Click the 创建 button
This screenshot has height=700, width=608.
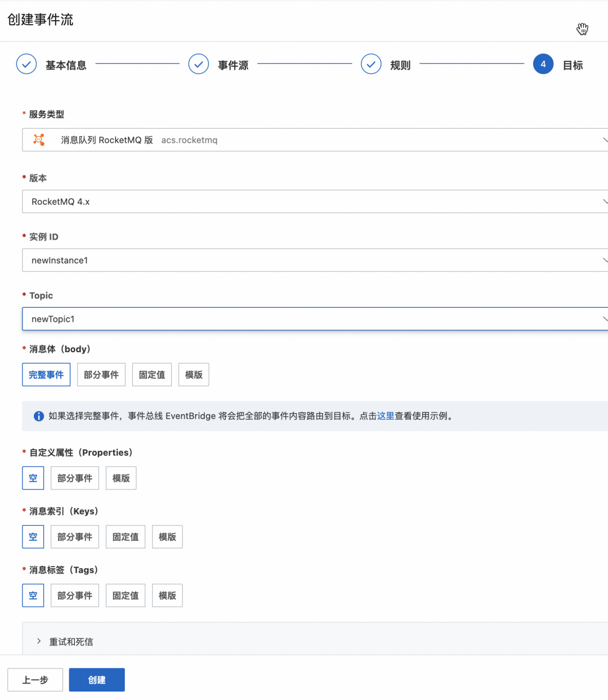tap(97, 680)
